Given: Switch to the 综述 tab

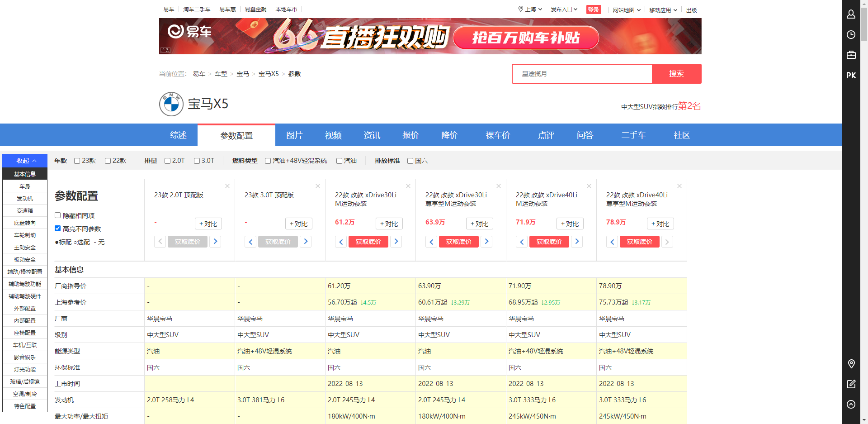Looking at the screenshot, I should coord(178,135).
